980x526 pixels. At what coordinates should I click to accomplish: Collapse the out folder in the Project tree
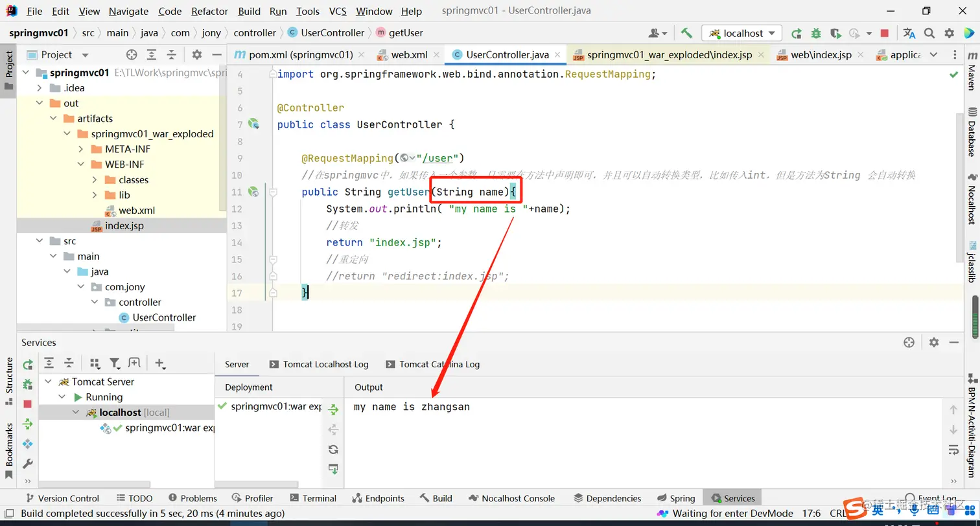point(40,103)
